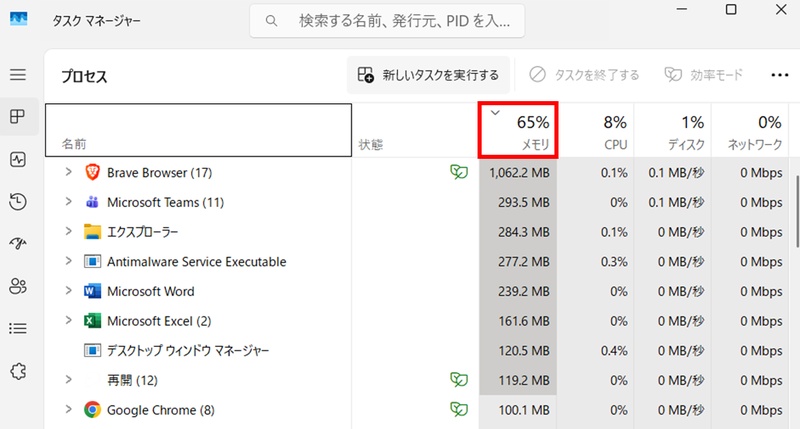
Task: Click the 100.1 MB memory value
Action: point(524,410)
